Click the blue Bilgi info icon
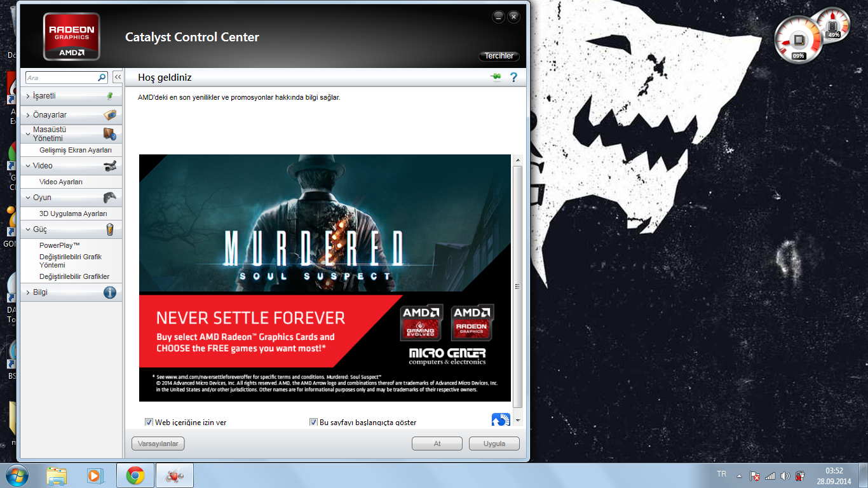This screenshot has width=868, height=488. click(x=110, y=292)
